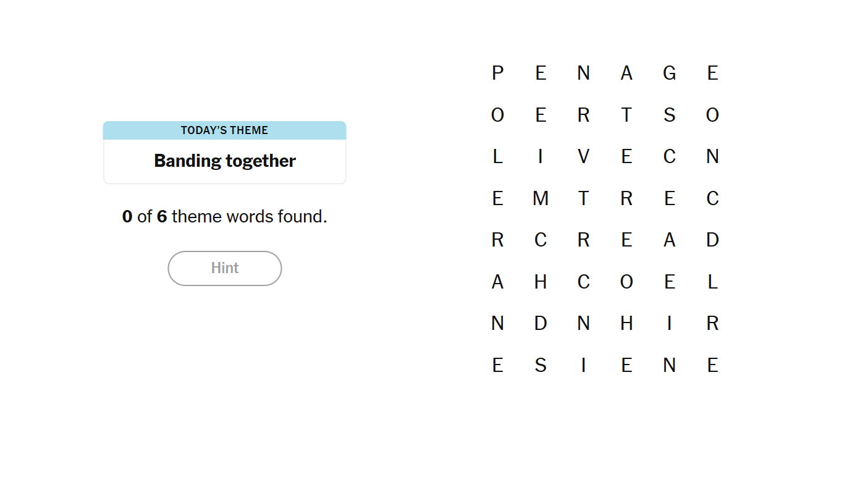The width and height of the screenshot is (868, 485).
Task: Click the Banding together theme title
Action: click(224, 161)
